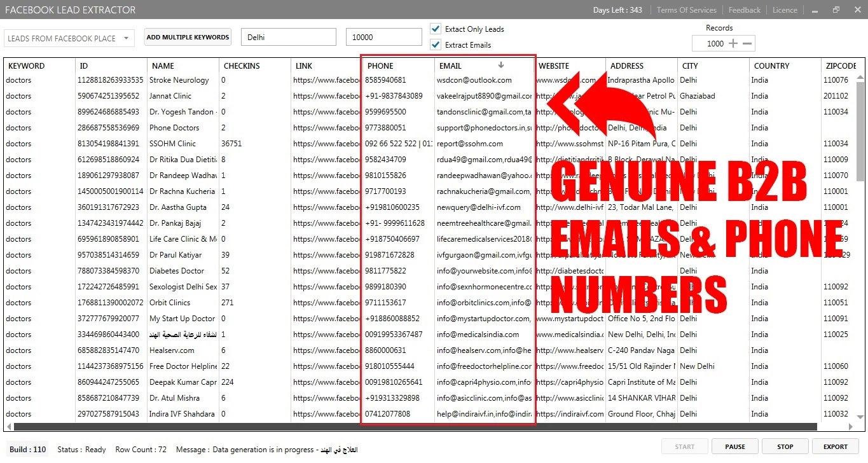
Task: Open the Feedback menu item
Action: [x=744, y=10]
